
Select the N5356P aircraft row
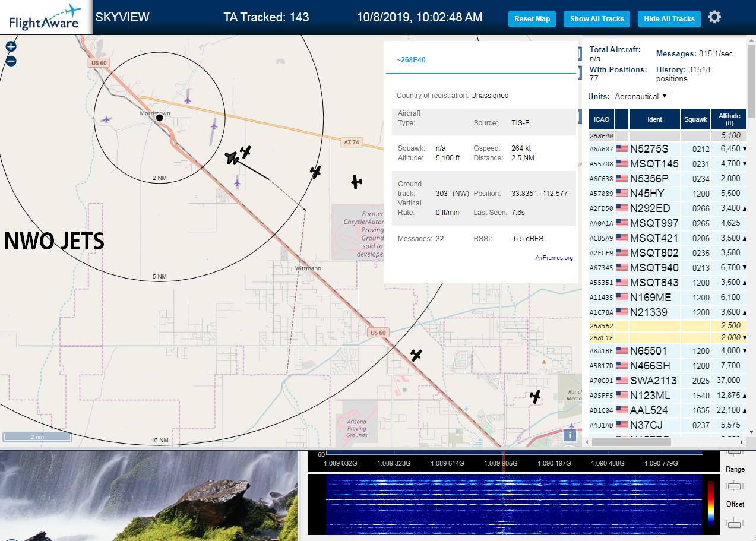[x=668, y=178]
